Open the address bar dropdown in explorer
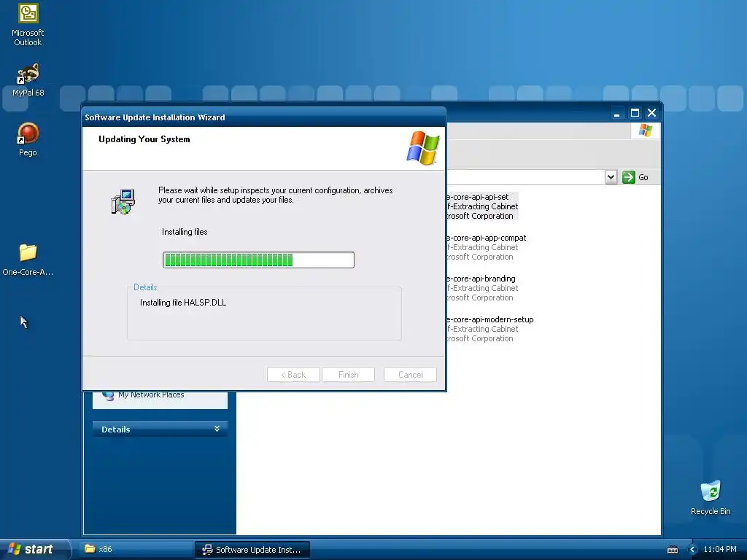The image size is (747, 560). [x=611, y=177]
